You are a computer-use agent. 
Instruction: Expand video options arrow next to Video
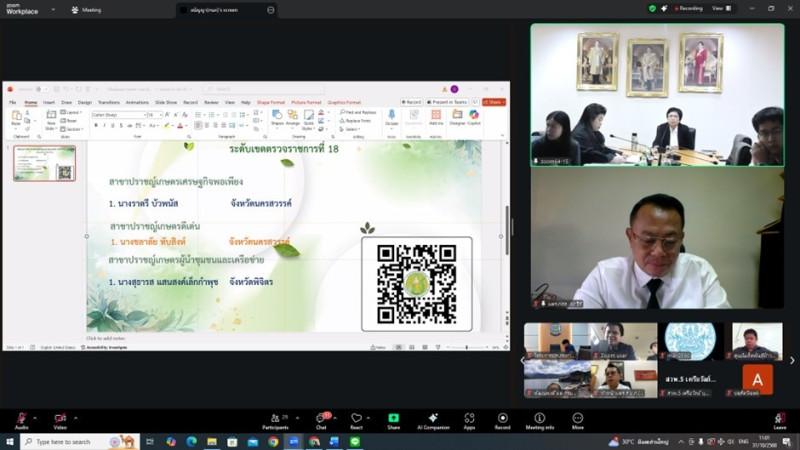pyautogui.click(x=75, y=417)
